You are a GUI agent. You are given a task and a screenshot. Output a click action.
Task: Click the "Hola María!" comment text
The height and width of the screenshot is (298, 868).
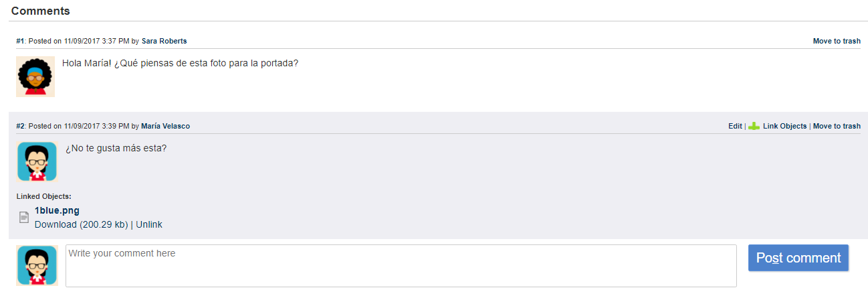[x=180, y=63]
